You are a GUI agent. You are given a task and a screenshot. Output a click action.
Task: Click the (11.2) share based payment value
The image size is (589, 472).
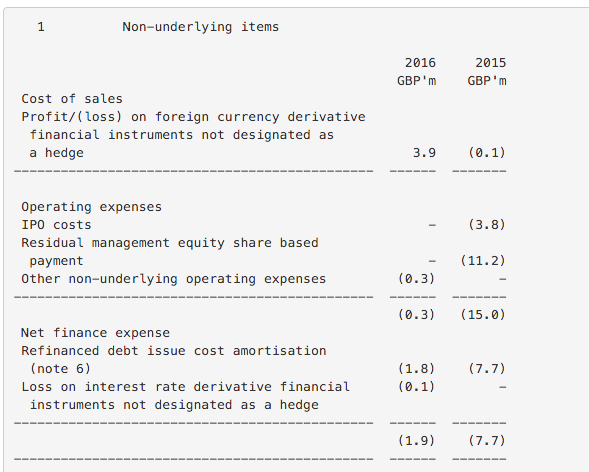483,261
